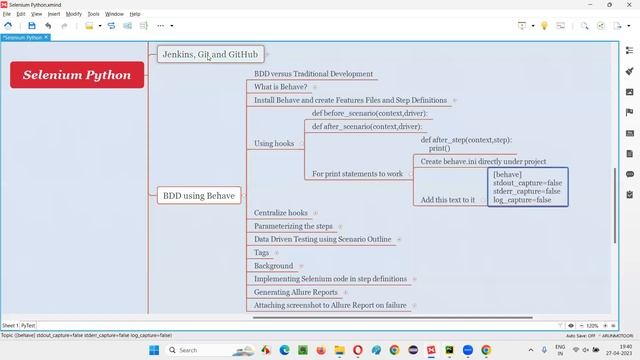This screenshot has height=360, width=640.
Task: Open the Help menu
Action: pyautogui.click(x=135, y=14)
